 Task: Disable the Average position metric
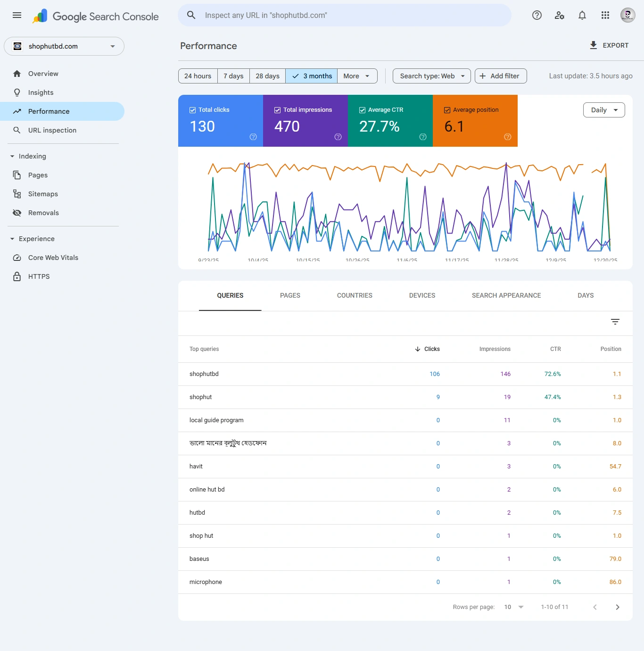[446, 109]
